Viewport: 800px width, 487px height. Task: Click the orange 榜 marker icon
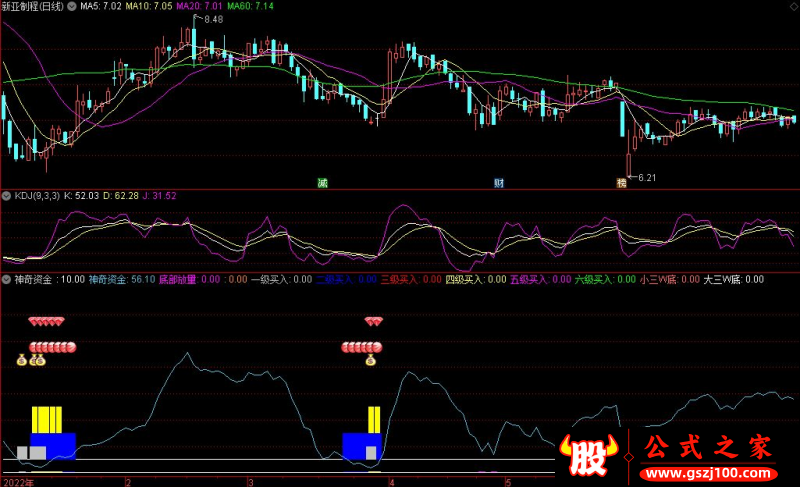[x=621, y=183]
